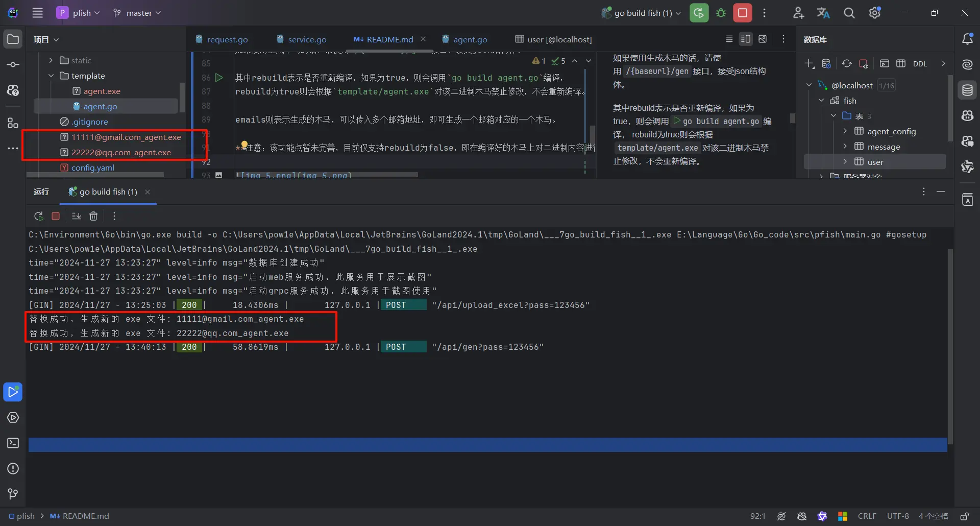
Task: Open the query console icon in database toolbar
Action: point(885,64)
